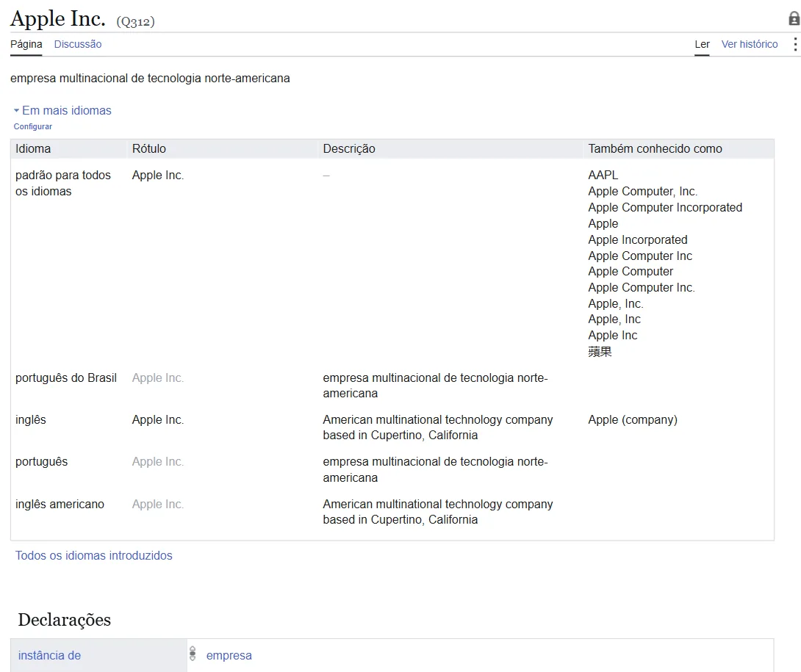Viewport: 801px width, 672px height.
Task: Click the Q312 identifier
Action: (x=135, y=21)
